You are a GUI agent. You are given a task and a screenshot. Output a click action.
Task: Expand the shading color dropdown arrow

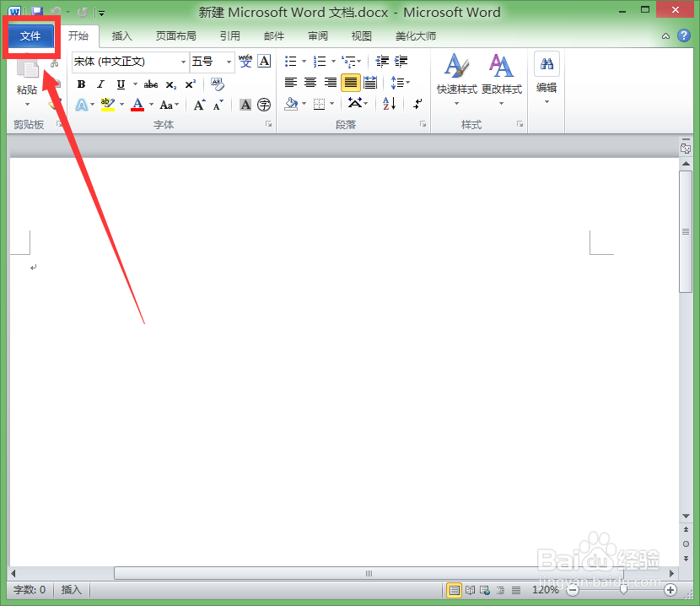point(304,104)
